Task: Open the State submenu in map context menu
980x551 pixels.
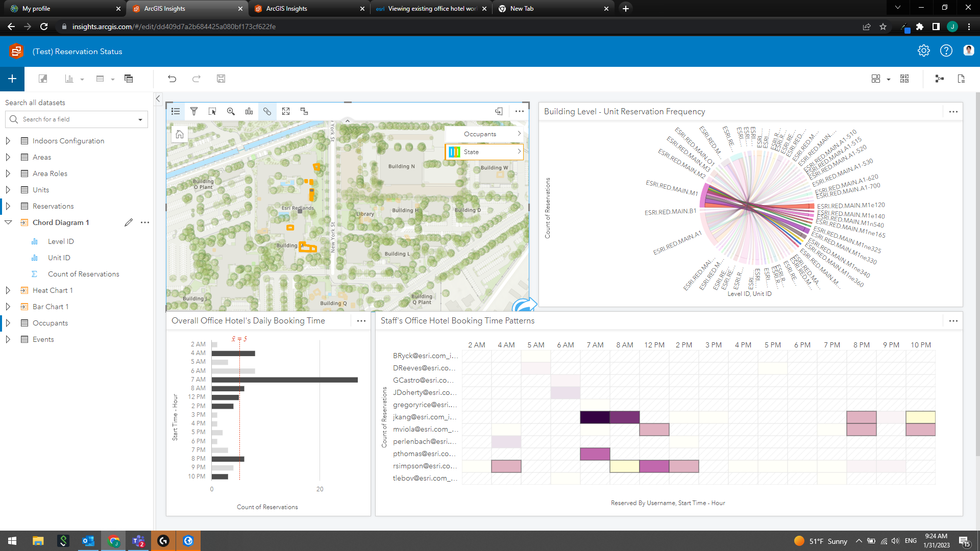Action: click(x=484, y=152)
